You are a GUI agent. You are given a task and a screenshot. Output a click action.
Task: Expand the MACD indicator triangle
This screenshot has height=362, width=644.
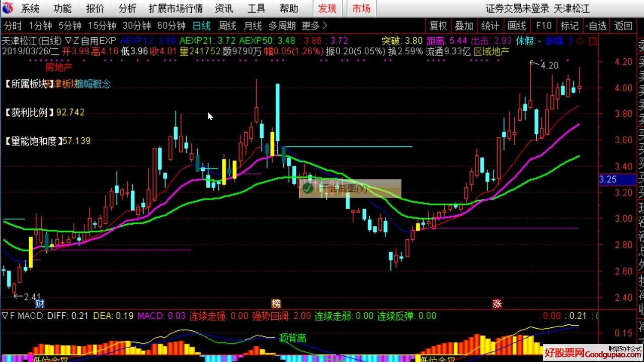(x=5, y=316)
